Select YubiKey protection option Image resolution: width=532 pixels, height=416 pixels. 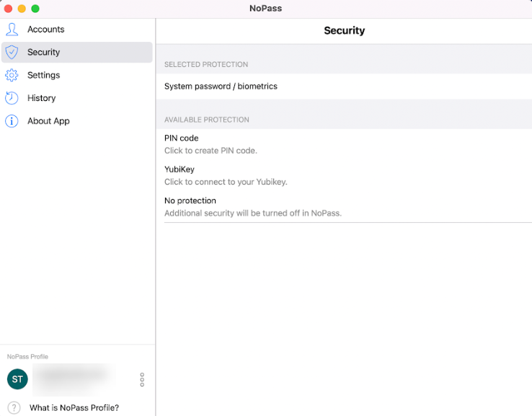point(179,169)
